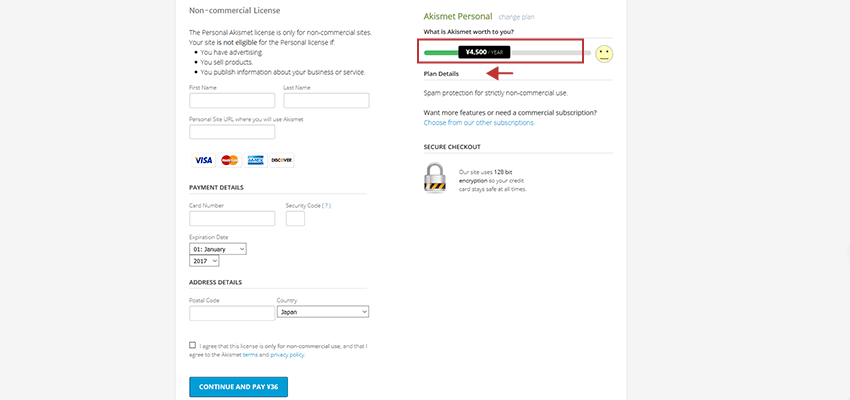Open the expiration month dropdown
Screen dimensions: 850x400
[218, 249]
